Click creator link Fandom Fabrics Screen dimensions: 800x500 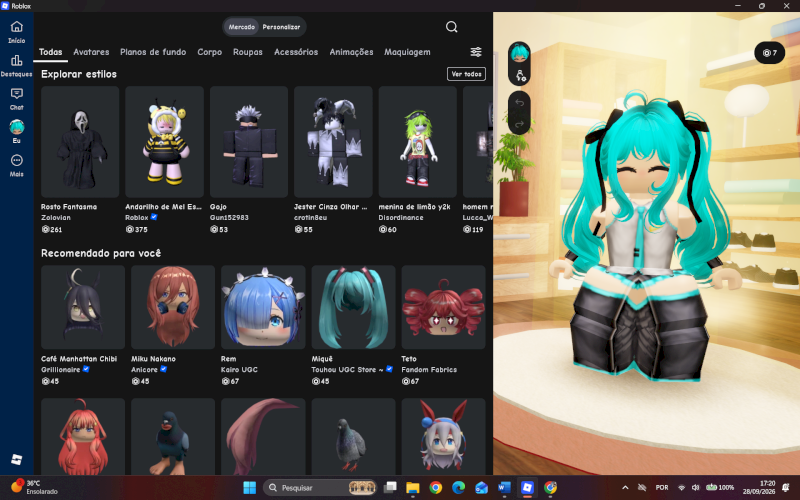click(429, 369)
